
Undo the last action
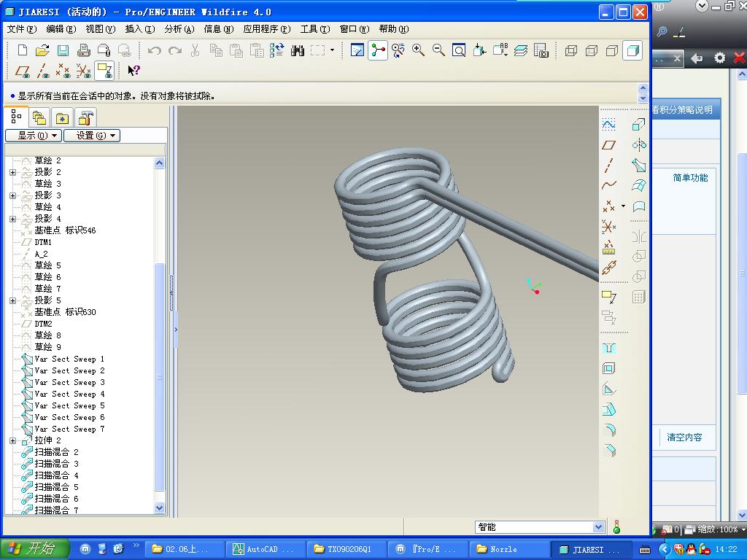(154, 50)
